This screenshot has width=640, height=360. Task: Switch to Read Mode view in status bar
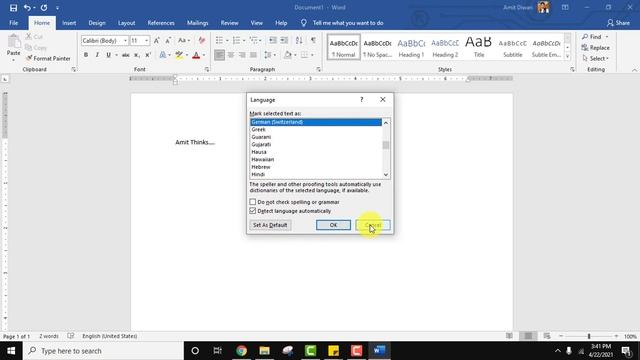point(509,336)
